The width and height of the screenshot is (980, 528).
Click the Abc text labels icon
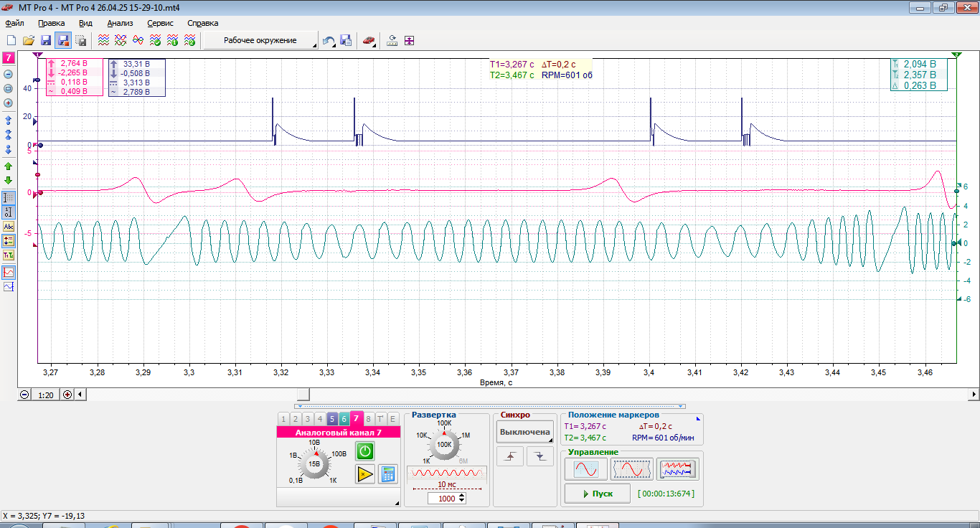point(9,226)
